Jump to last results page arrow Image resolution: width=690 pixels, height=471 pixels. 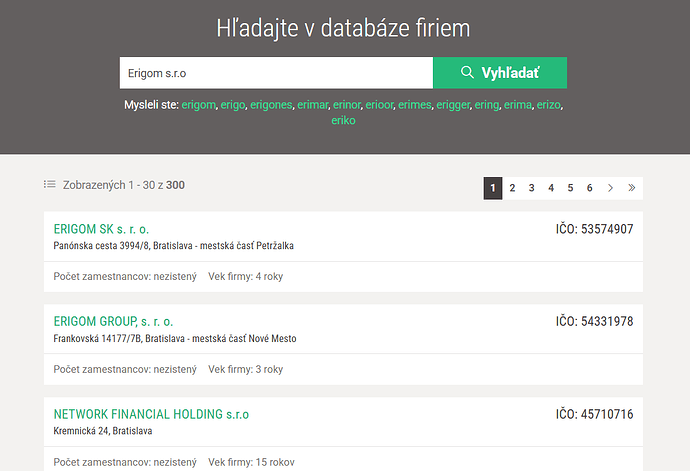631,188
